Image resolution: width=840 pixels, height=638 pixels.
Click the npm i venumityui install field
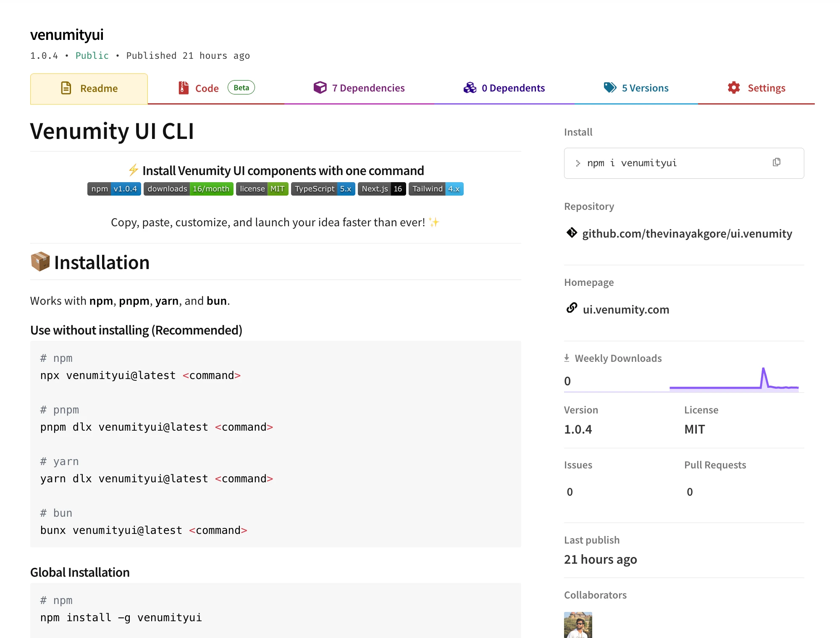coord(684,163)
